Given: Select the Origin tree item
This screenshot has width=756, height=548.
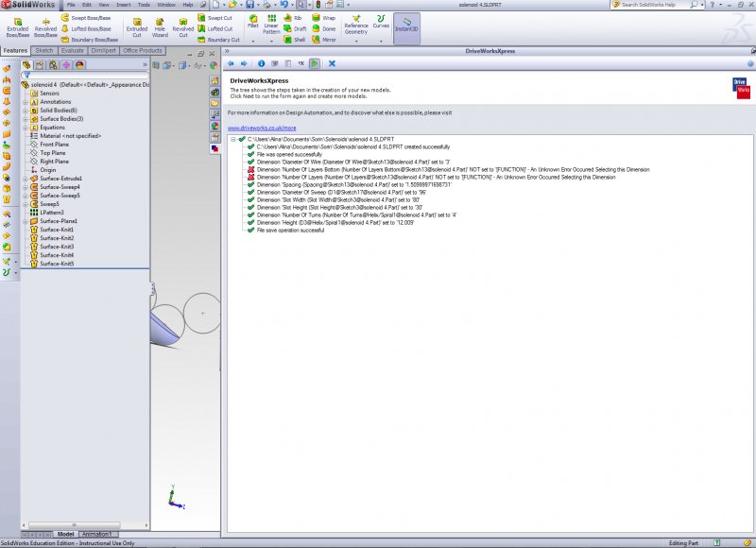Looking at the screenshot, I should pos(48,170).
